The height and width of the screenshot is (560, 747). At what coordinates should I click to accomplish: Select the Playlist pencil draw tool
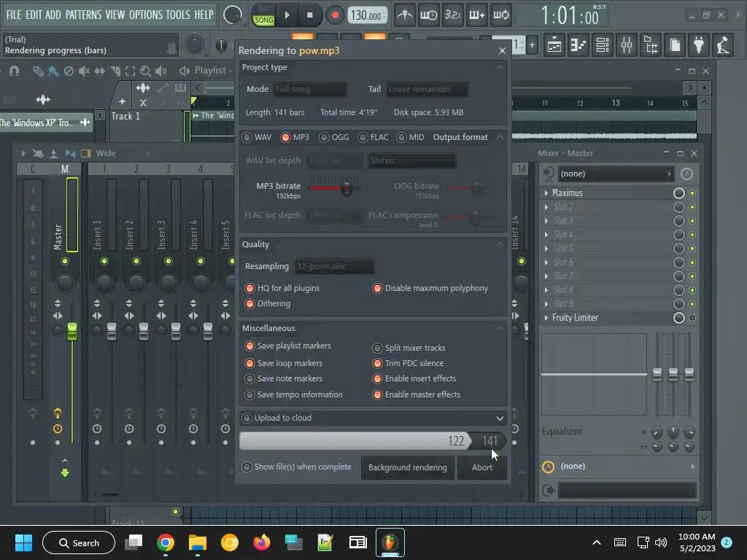[x=38, y=71]
